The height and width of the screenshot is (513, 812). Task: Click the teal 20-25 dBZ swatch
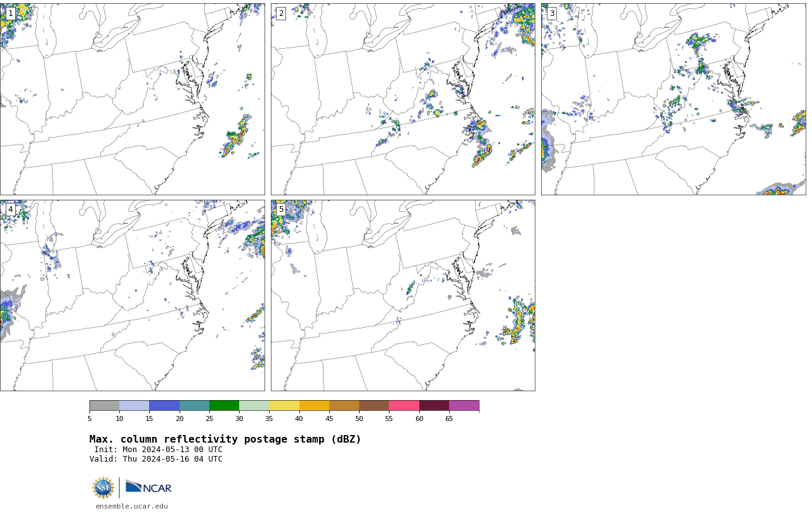194,406
